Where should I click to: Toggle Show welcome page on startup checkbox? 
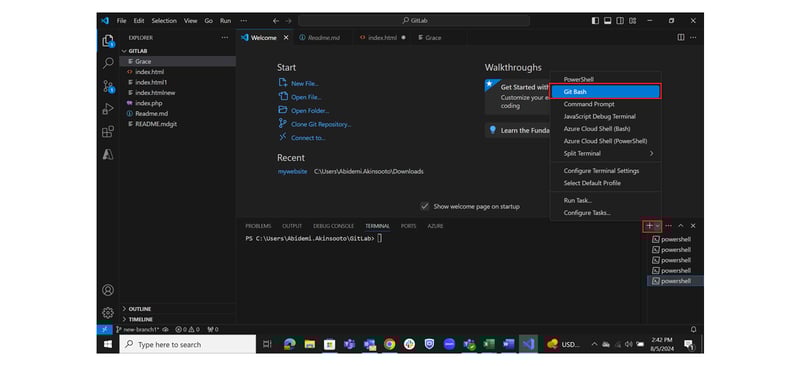(x=424, y=206)
